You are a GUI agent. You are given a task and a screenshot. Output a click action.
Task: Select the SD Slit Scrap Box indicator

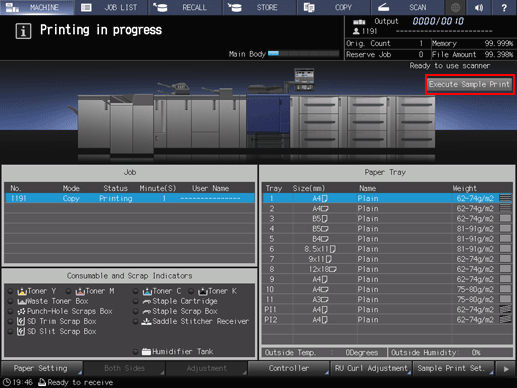coord(11,332)
